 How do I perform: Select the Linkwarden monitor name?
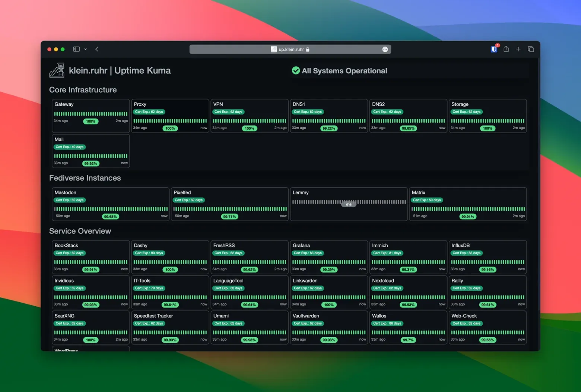(305, 281)
